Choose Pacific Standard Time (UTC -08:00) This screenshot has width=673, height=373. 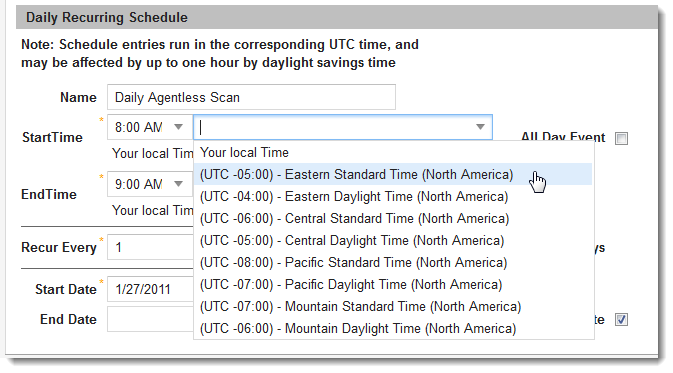point(393,262)
